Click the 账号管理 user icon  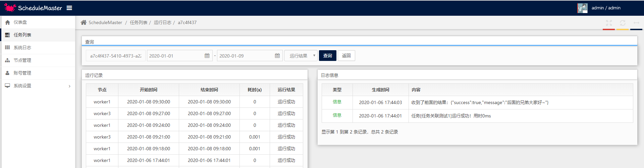coord(7,73)
